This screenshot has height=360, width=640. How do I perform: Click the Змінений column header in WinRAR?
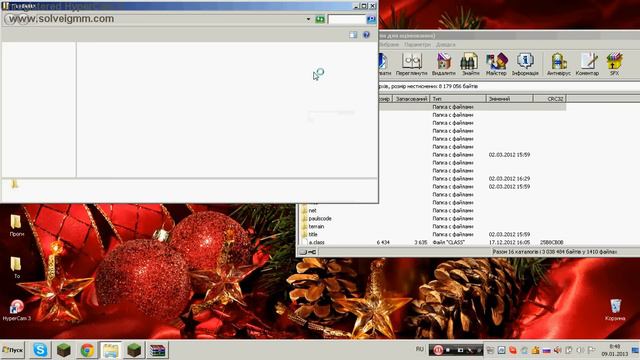[509, 99]
